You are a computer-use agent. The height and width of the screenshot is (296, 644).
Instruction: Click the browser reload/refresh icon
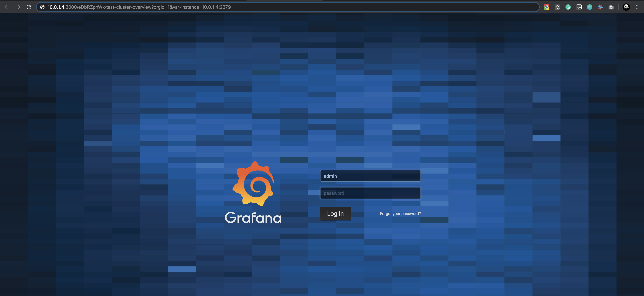point(29,7)
